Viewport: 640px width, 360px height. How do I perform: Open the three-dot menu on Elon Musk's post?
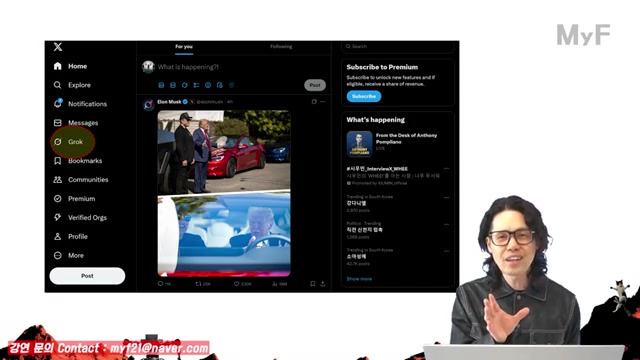pos(323,102)
